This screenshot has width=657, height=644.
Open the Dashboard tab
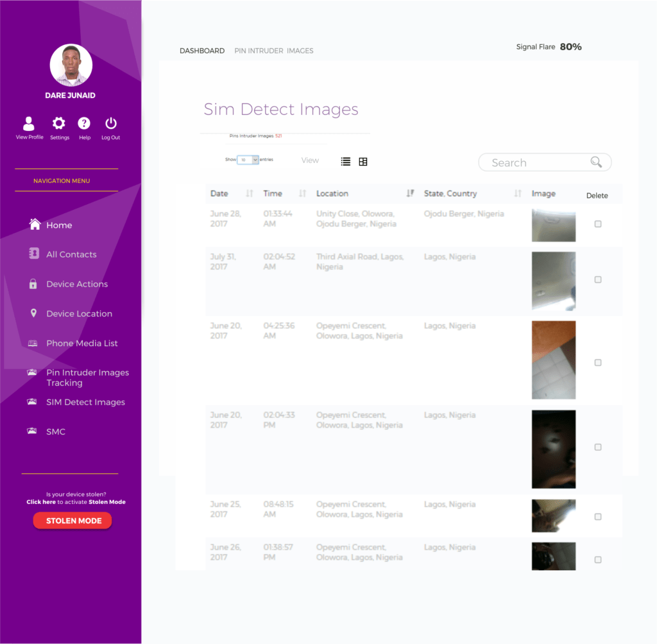click(x=202, y=51)
